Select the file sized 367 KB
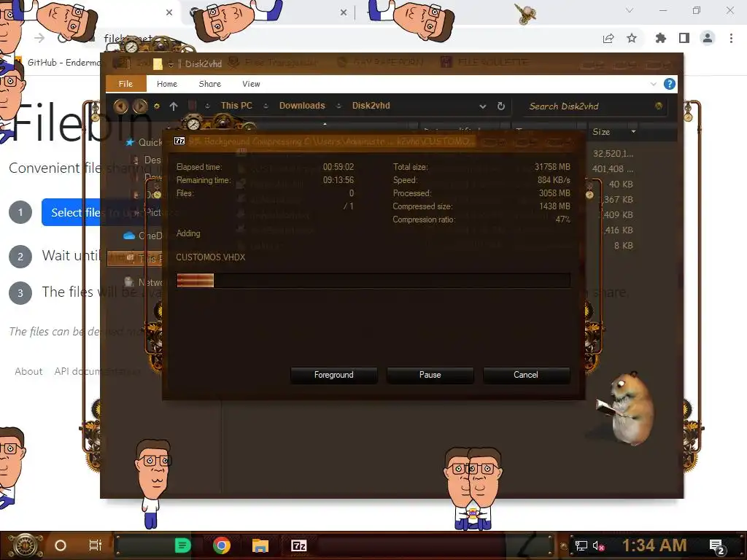This screenshot has height=560, width=747. coord(618,200)
